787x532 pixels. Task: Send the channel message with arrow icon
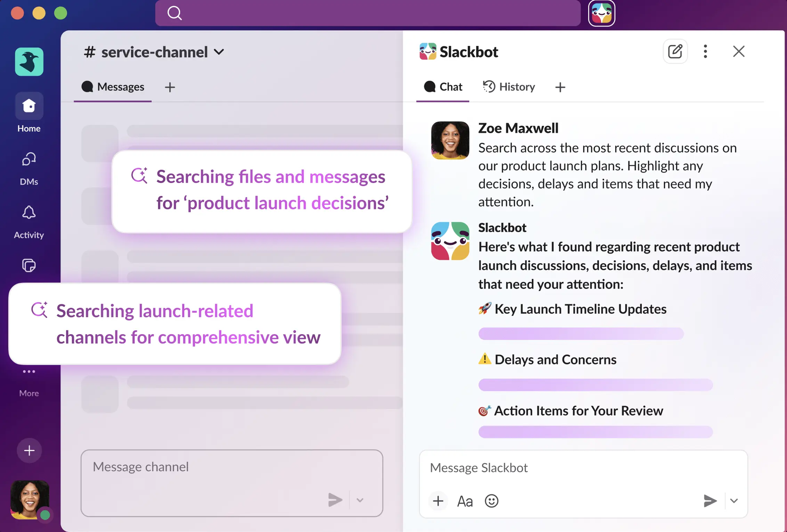pos(335,500)
